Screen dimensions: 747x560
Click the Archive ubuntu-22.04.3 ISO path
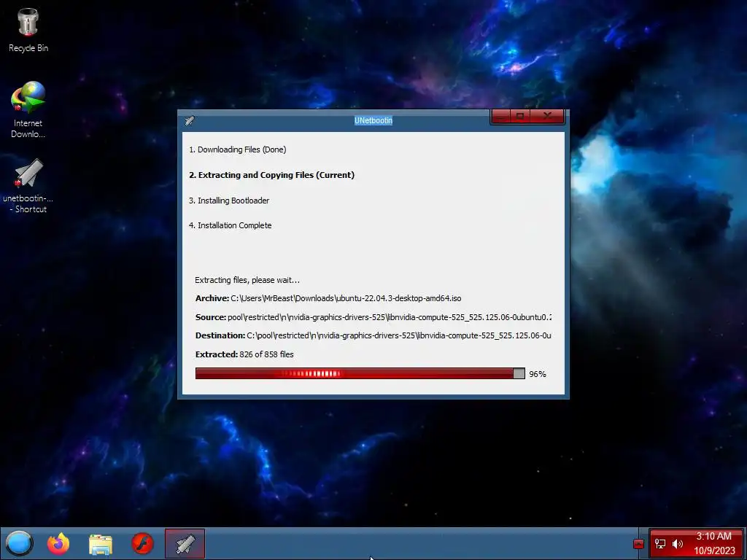(328, 298)
